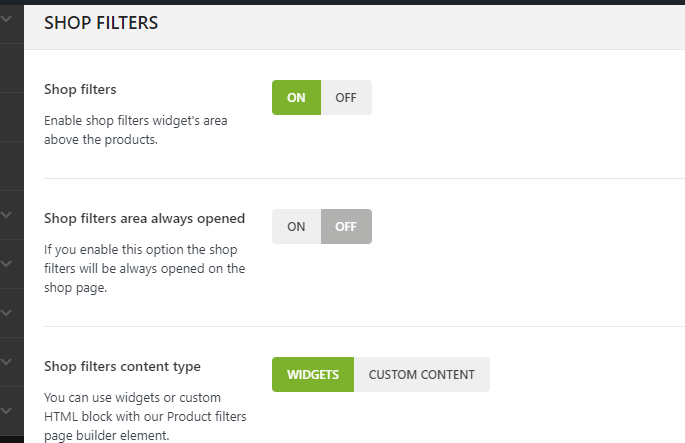Expand the fifth sidebar chevron from top

7,361
